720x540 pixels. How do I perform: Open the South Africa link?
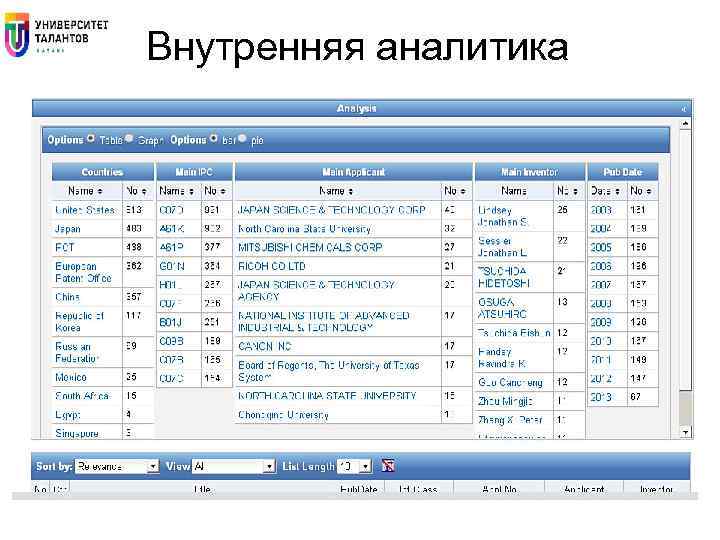pyautogui.click(x=82, y=396)
